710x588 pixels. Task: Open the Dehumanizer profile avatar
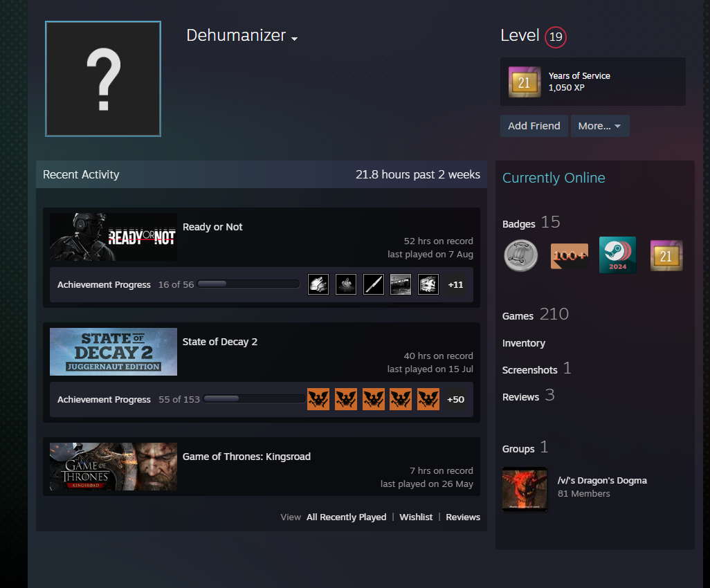click(103, 79)
